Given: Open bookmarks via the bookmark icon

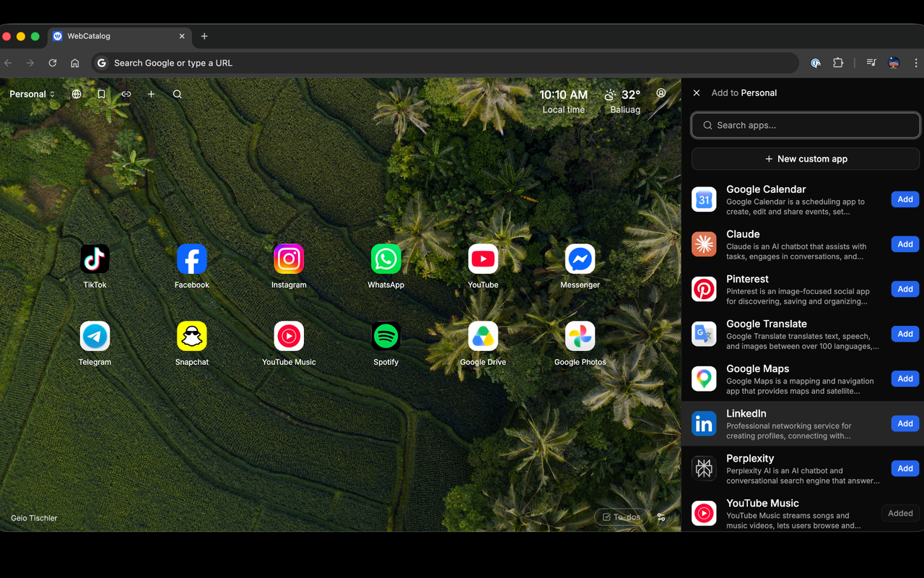Looking at the screenshot, I should 101,94.
